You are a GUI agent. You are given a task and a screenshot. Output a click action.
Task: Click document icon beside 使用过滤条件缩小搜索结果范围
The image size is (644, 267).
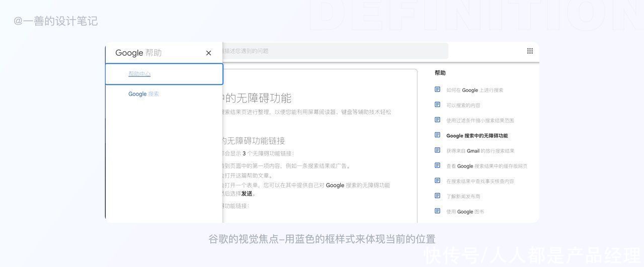tap(437, 120)
